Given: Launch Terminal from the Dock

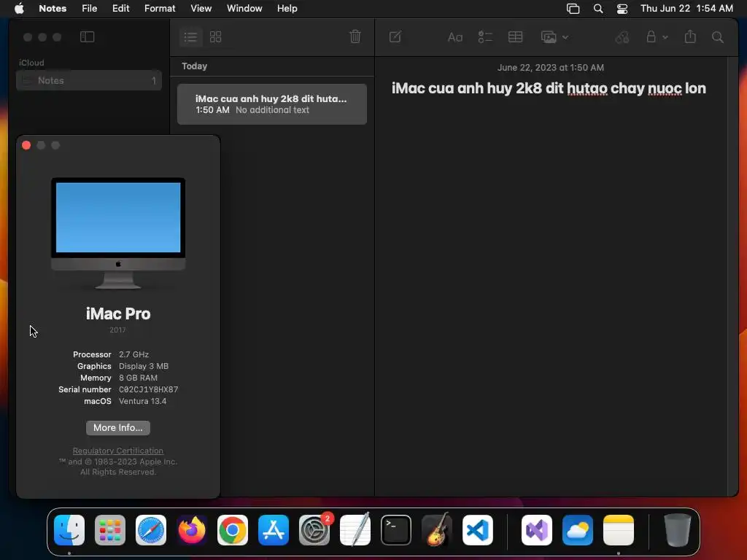Looking at the screenshot, I should (396, 530).
